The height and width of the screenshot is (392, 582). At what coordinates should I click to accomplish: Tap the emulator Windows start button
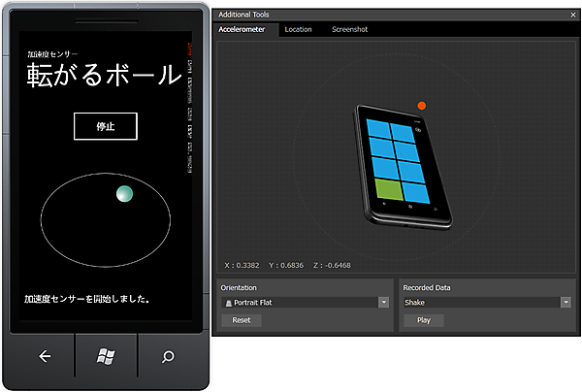point(106,356)
